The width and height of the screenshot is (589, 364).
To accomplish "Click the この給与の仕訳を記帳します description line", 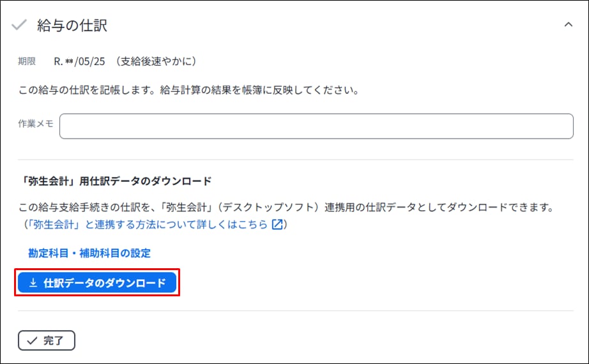I will pyautogui.click(x=189, y=90).
